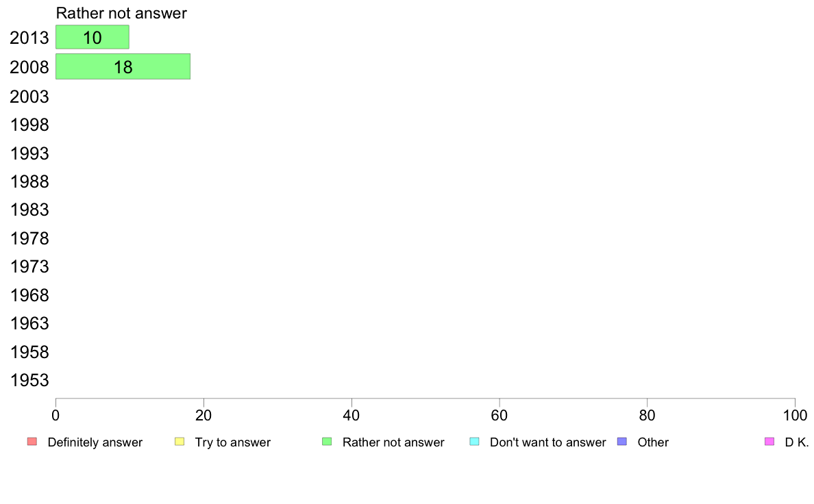Click the green Rather not answer legend swatch
The width and height of the screenshot is (814, 504).
click(x=327, y=442)
